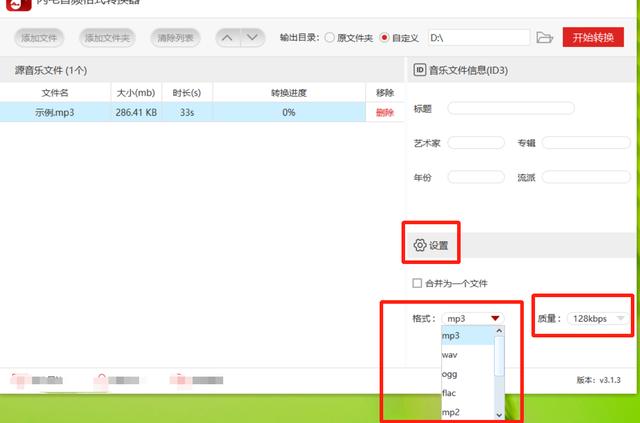Click the ID3 info panel icon
Screen dimensions: 640x423
(420, 70)
